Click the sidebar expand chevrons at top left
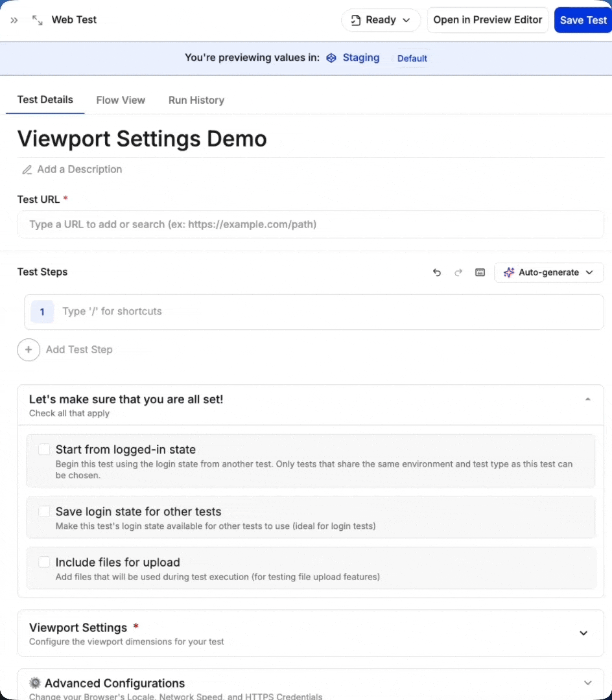612x700 pixels. click(14, 19)
